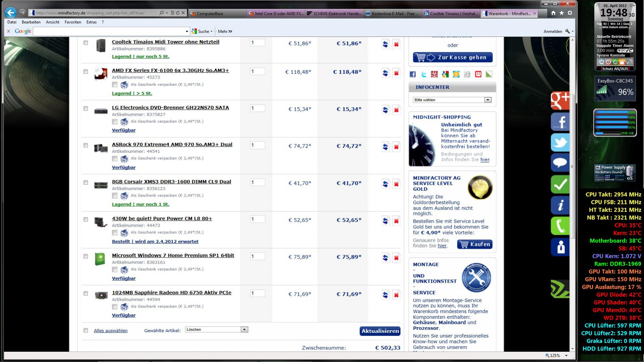The height and width of the screenshot is (362, 644).
Task: Click the green phone sidebar icon
Action: pos(560,226)
